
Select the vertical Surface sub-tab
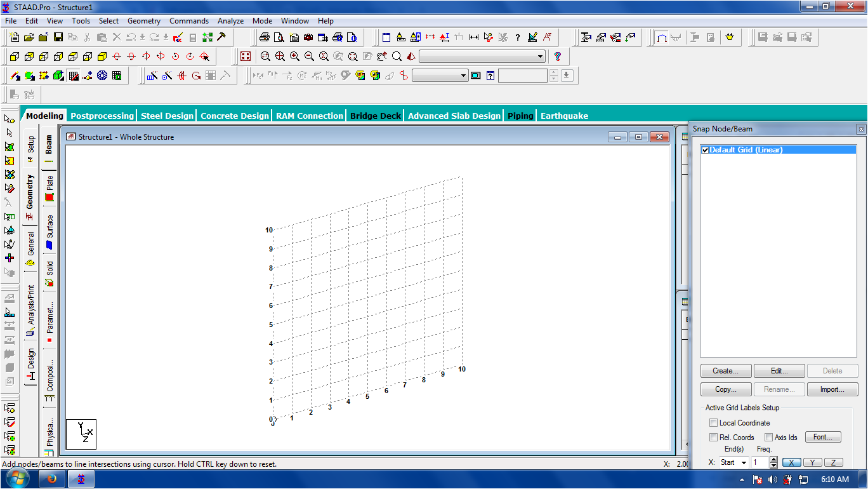tap(49, 231)
